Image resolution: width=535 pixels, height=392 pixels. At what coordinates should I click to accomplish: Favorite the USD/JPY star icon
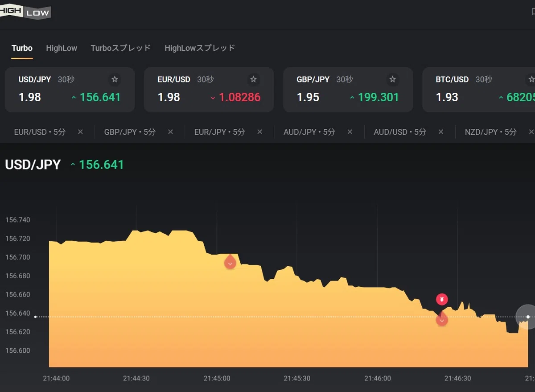pyautogui.click(x=115, y=79)
